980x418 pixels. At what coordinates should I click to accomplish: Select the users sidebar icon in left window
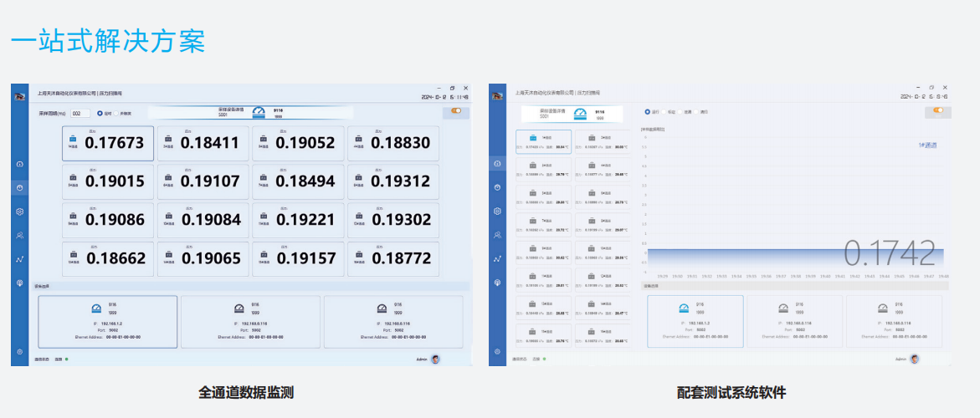(19, 236)
